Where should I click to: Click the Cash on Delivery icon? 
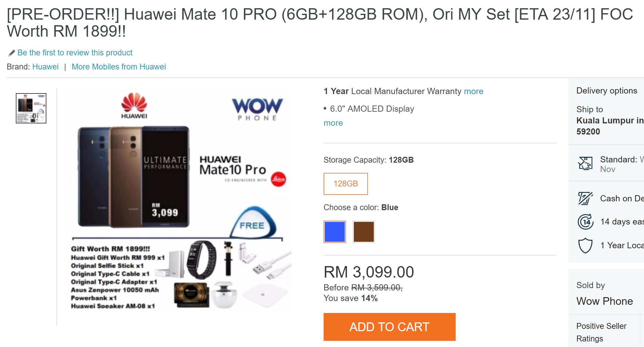tap(585, 198)
